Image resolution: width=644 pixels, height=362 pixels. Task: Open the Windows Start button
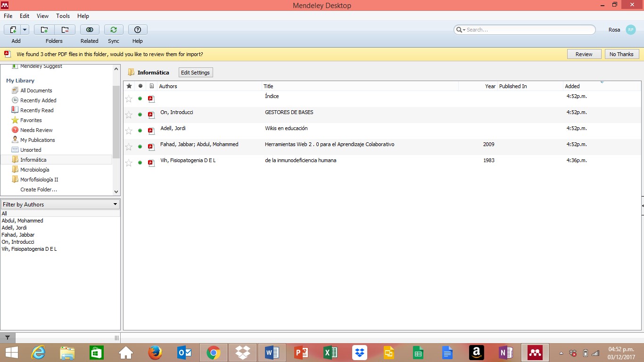tap(11, 352)
